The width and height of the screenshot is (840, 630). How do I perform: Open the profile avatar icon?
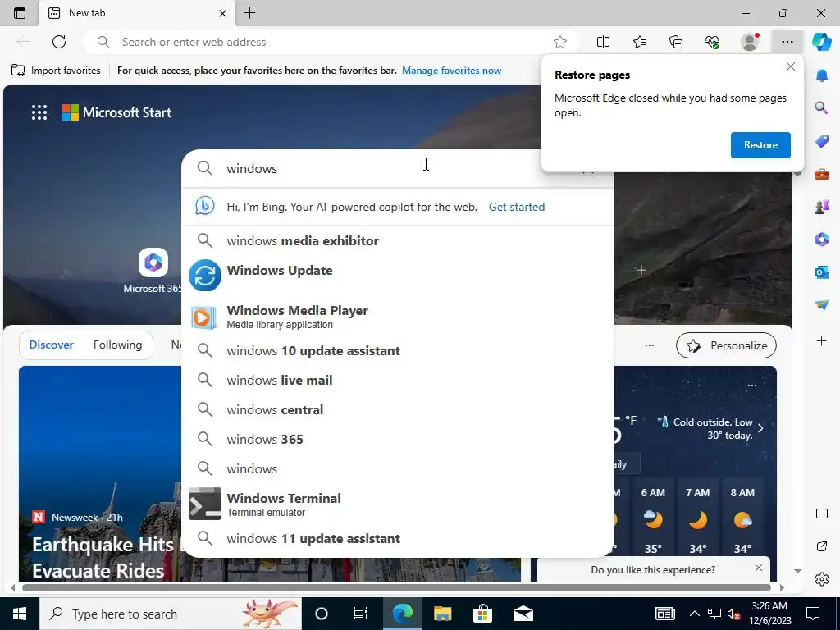tap(750, 42)
